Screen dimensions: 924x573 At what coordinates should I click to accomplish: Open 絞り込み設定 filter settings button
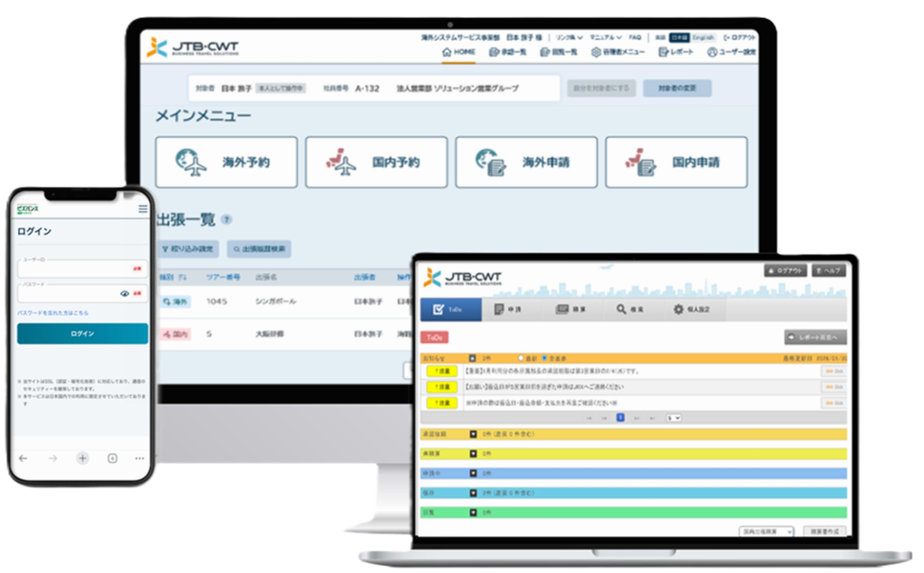[x=188, y=249]
